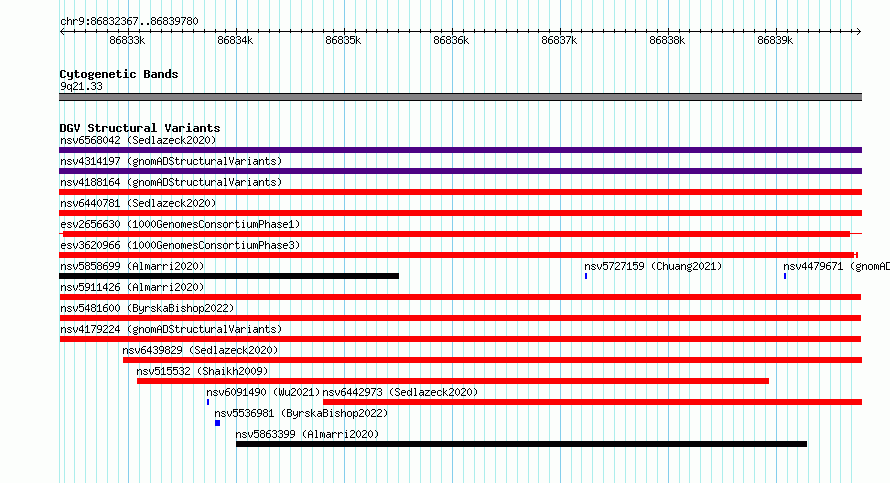This screenshot has height=483, width=890.
Task: Open the nsv4479671 variant label
Action: 836,266
